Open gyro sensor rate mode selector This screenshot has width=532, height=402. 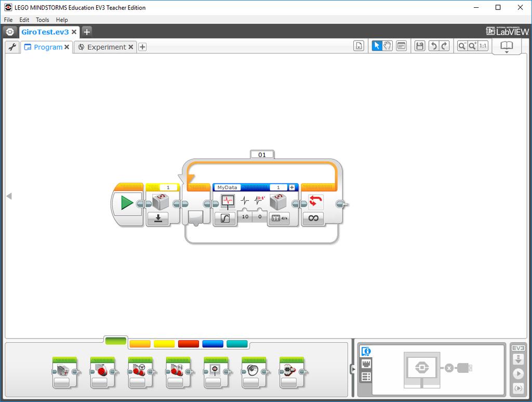pos(279,218)
